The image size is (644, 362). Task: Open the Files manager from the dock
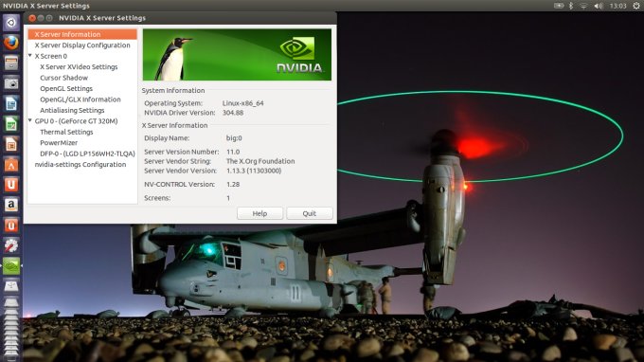click(11, 63)
